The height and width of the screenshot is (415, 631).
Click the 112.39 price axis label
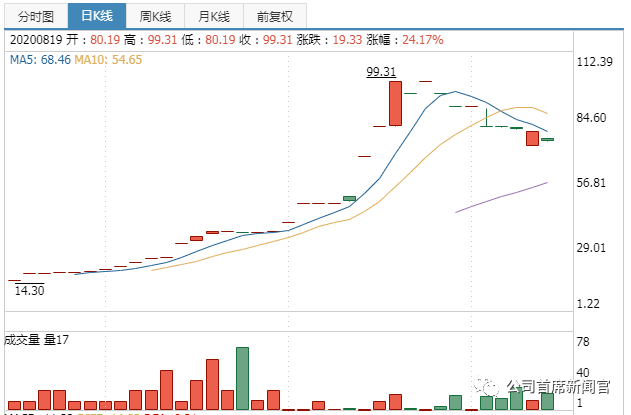(595, 62)
